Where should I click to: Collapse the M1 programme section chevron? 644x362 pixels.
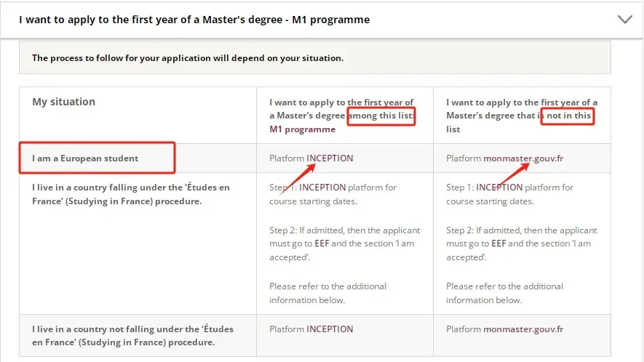coord(624,20)
